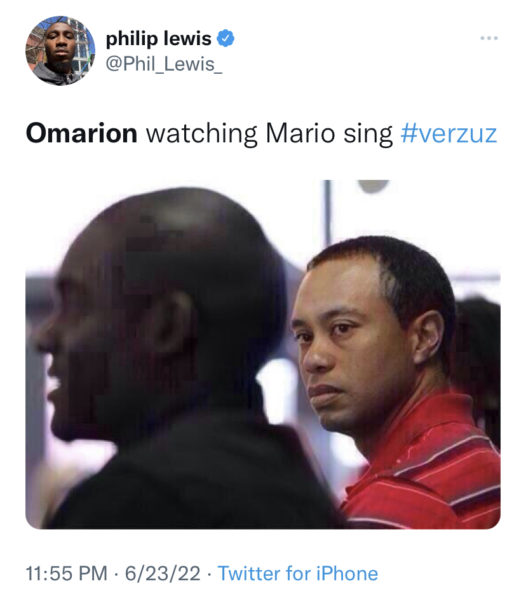Open the Twitter for iPhone source link
This screenshot has width=526, height=600.
298,573
